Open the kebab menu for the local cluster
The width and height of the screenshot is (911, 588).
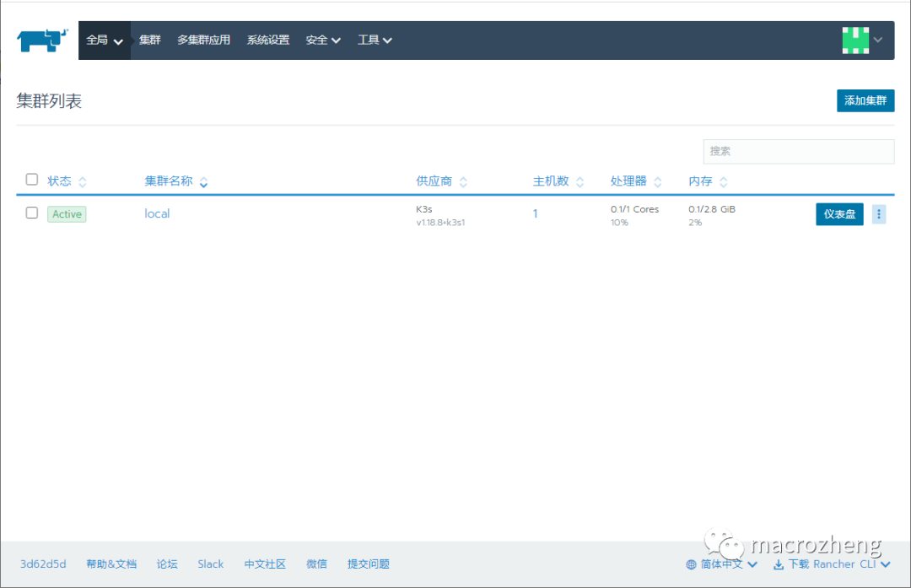(x=879, y=213)
